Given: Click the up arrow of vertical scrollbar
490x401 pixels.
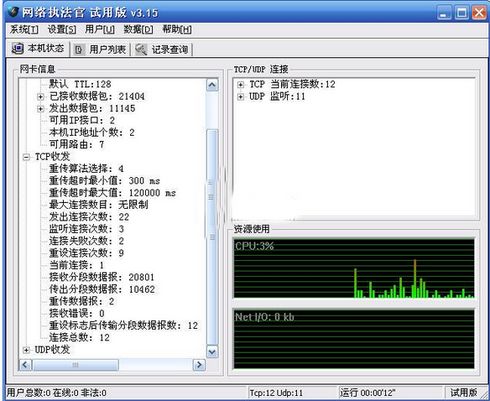Looking at the screenshot, I should (212, 85).
